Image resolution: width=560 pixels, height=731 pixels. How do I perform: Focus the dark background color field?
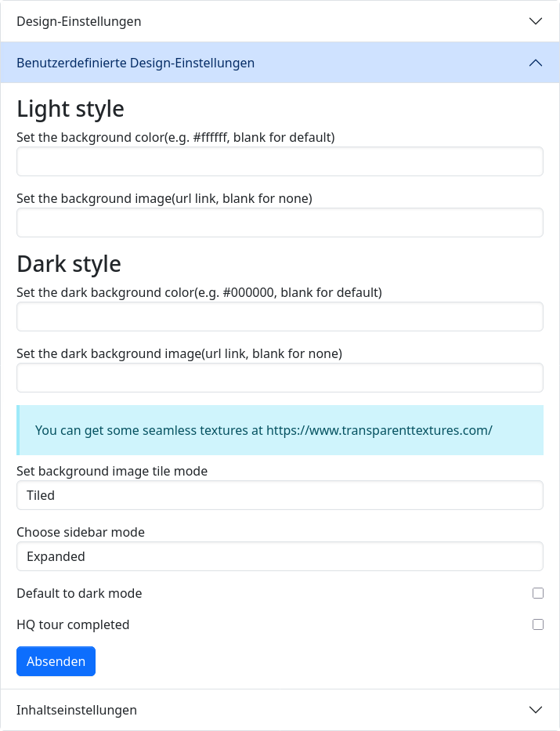pos(280,317)
